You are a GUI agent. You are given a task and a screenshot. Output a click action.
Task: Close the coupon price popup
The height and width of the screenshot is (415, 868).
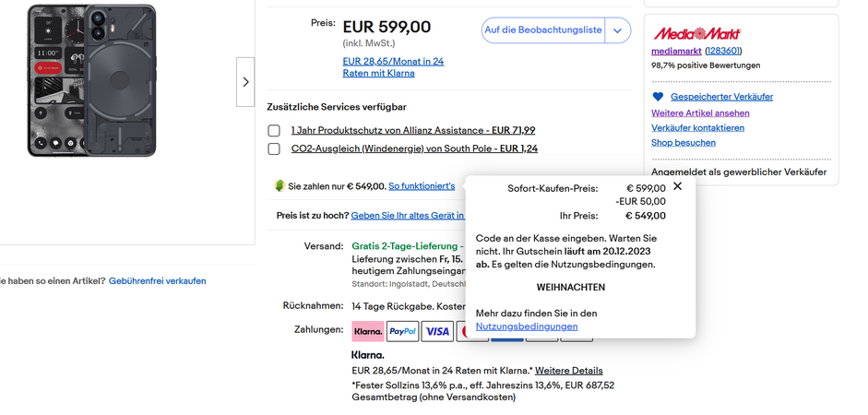coord(677,186)
